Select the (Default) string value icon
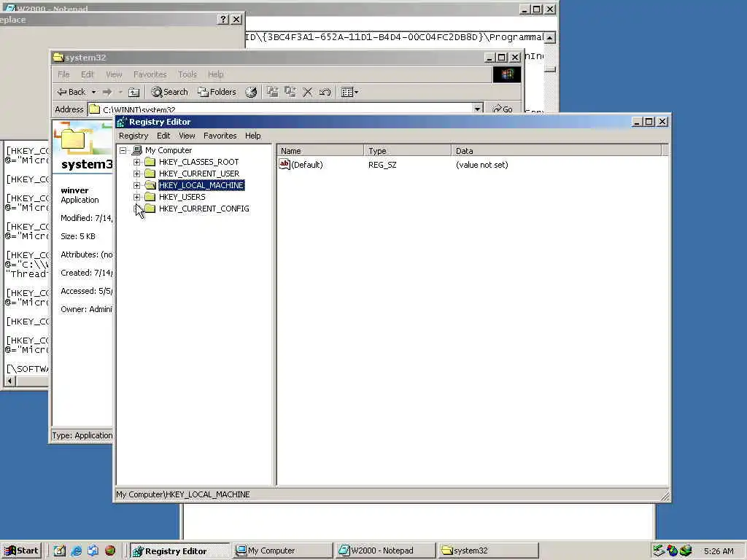The image size is (747, 560). coord(285,164)
